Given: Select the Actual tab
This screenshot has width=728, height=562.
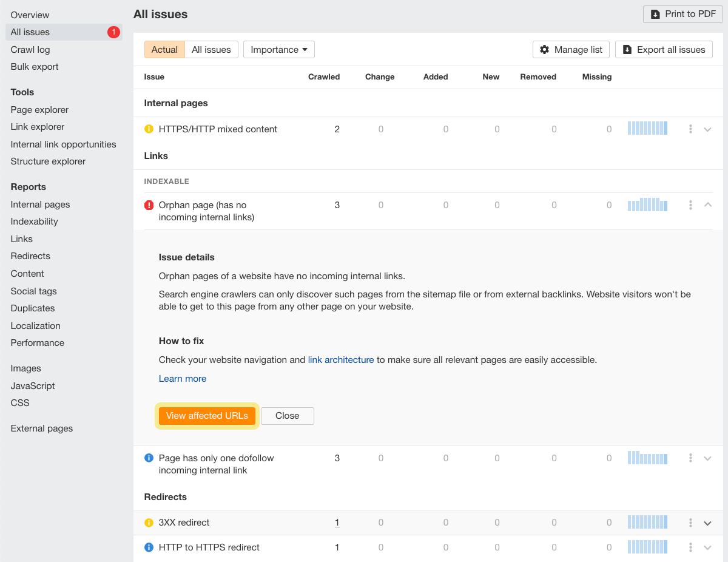Looking at the screenshot, I should 164,49.
